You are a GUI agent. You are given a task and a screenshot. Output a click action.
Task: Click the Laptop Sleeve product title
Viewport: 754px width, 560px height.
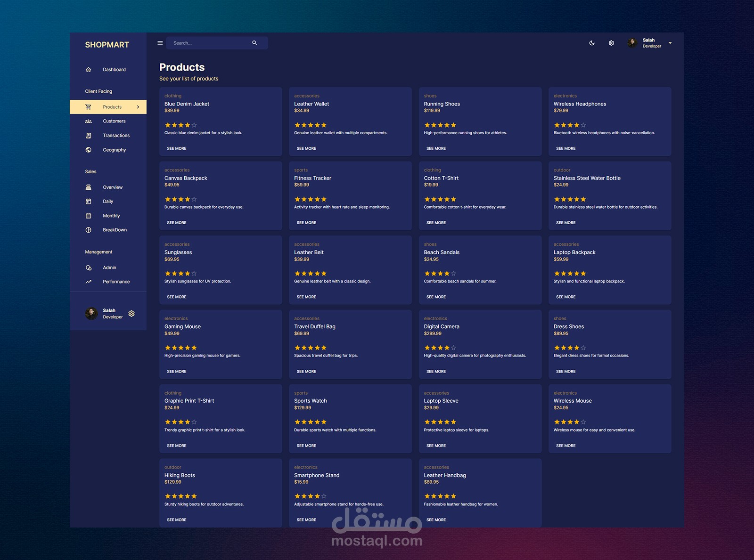(x=441, y=401)
